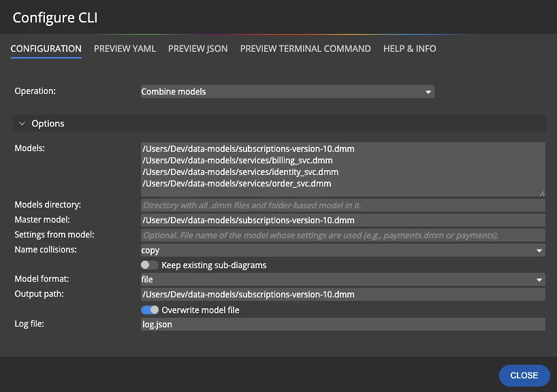
Task: Click the blue Close button
Action: coord(524,375)
